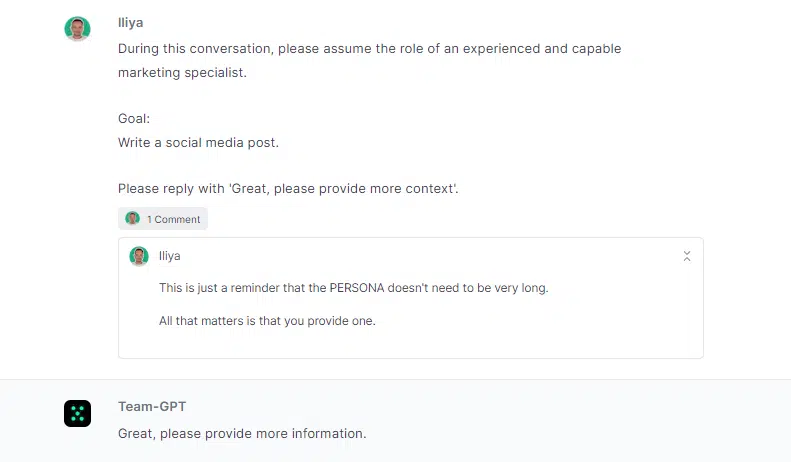Click the 'During this conversation' opening sentence
Image resolution: width=791 pixels, height=462 pixels.
(370, 49)
